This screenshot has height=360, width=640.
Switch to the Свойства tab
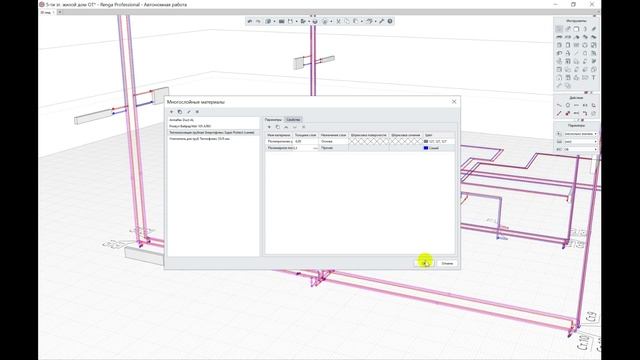(x=293, y=120)
